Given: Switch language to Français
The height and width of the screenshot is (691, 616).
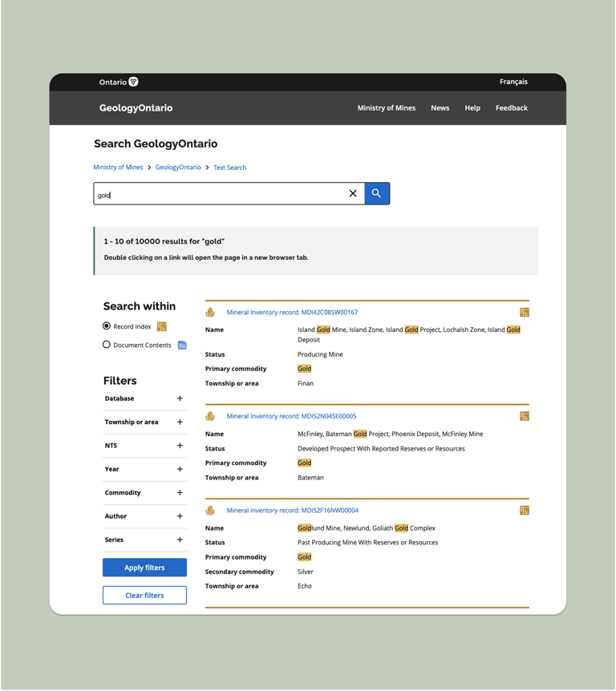Looking at the screenshot, I should 513,82.
